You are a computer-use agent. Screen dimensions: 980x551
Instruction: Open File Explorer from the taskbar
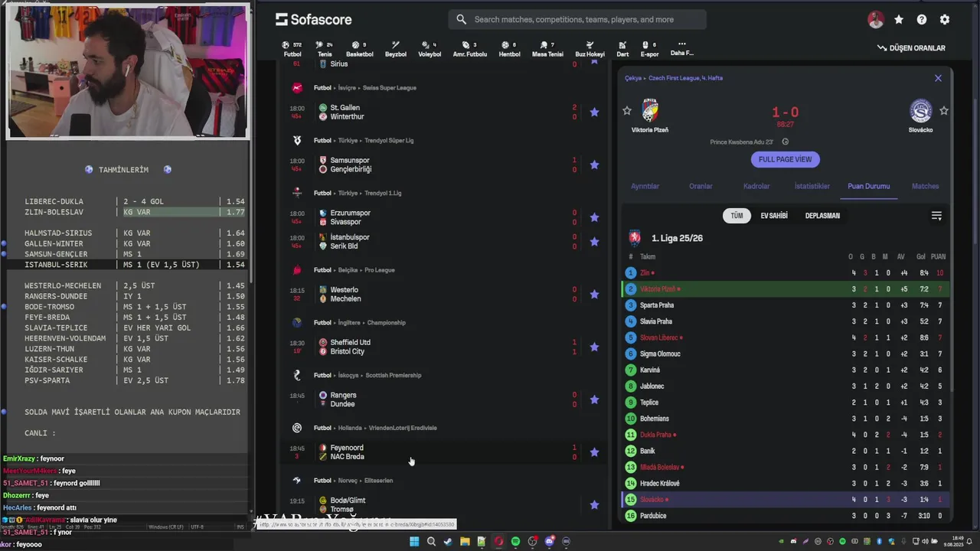[x=465, y=541]
